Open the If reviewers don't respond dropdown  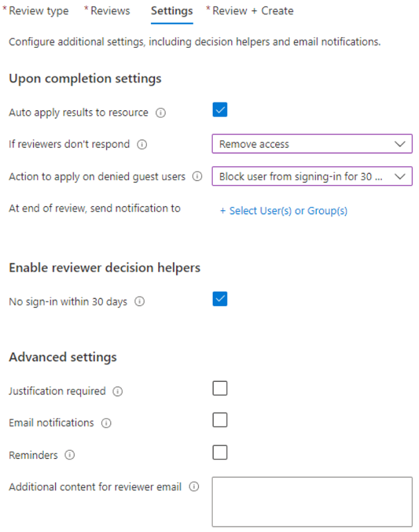[311, 144]
